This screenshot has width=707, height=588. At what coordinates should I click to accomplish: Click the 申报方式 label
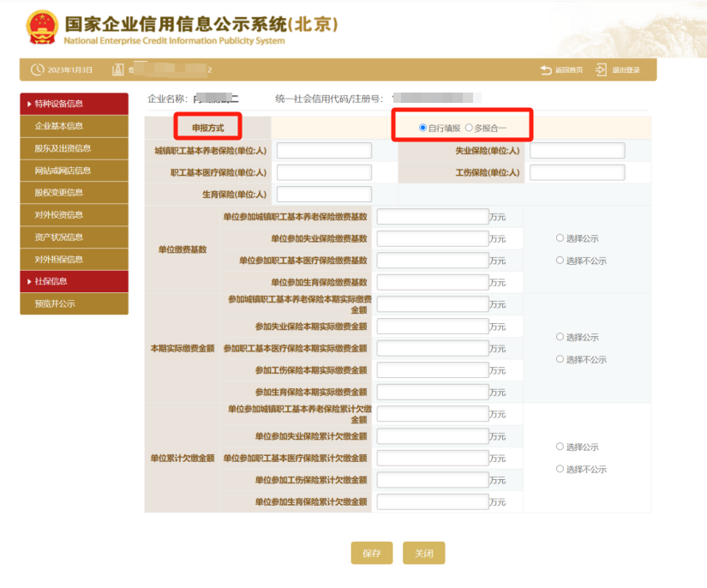pyautogui.click(x=208, y=128)
